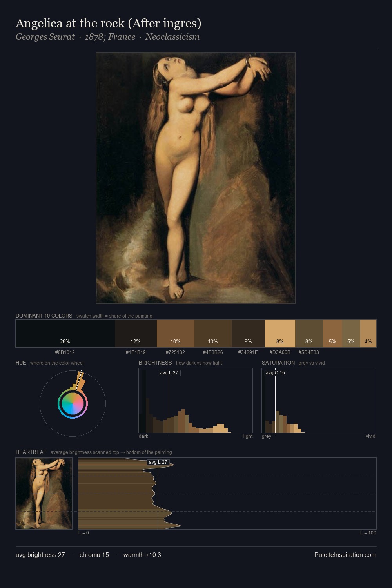The image size is (392, 588).
Task: Select the 12% dark charcoal swatch
Action: (x=136, y=334)
